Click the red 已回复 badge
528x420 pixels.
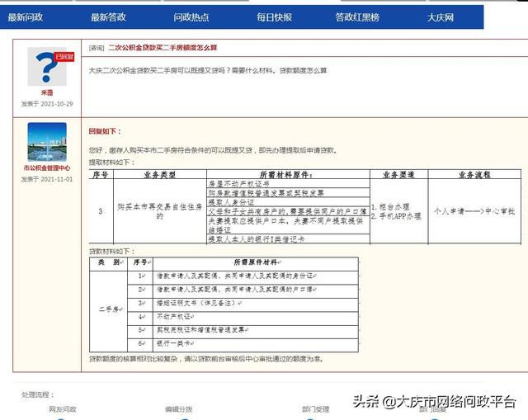[64, 57]
